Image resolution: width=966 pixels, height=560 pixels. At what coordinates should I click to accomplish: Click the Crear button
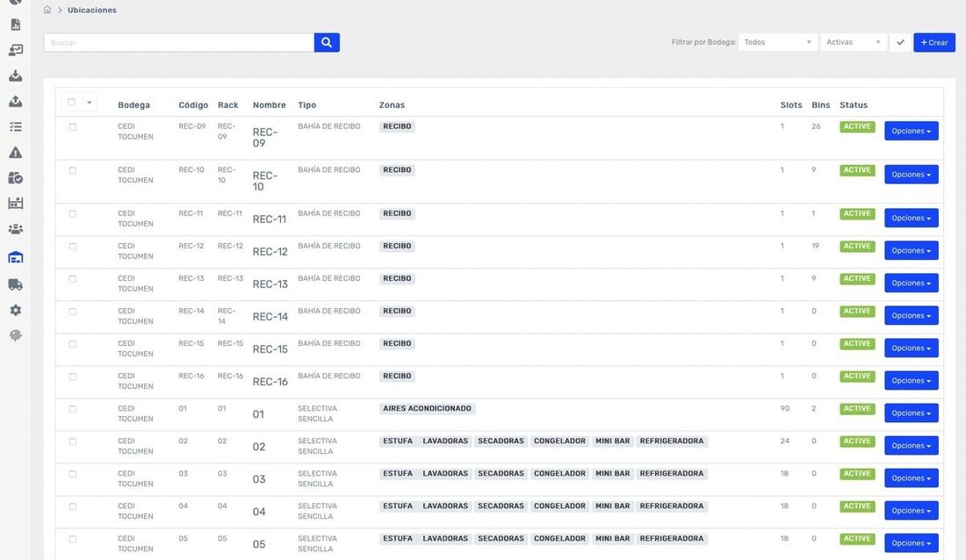click(x=934, y=42)
